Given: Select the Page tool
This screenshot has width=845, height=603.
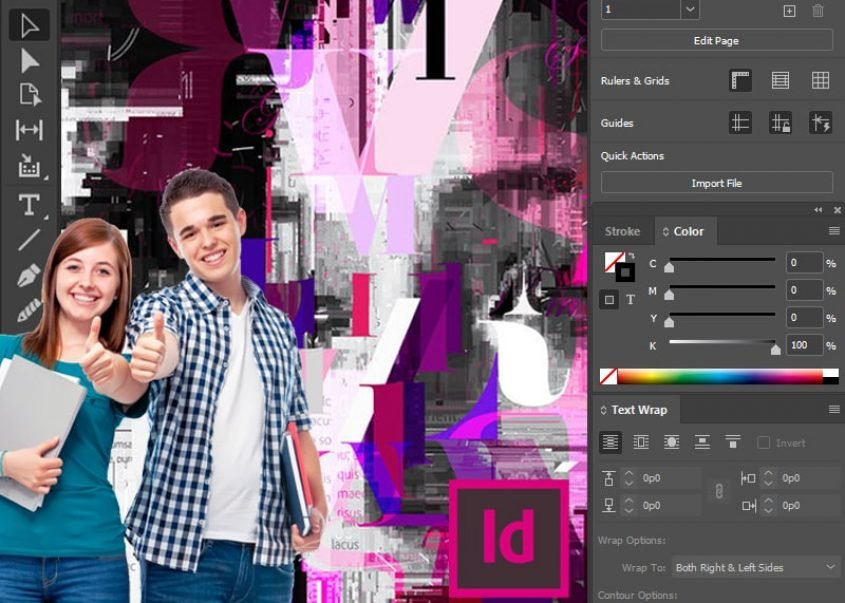Looking at the screenshot, I should click(29, 94).
